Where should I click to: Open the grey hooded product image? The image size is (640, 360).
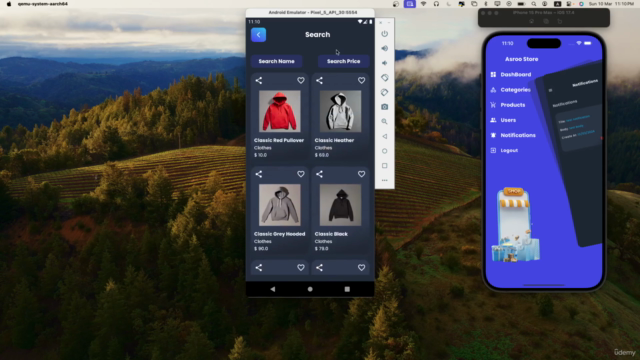tap(280, 205)
